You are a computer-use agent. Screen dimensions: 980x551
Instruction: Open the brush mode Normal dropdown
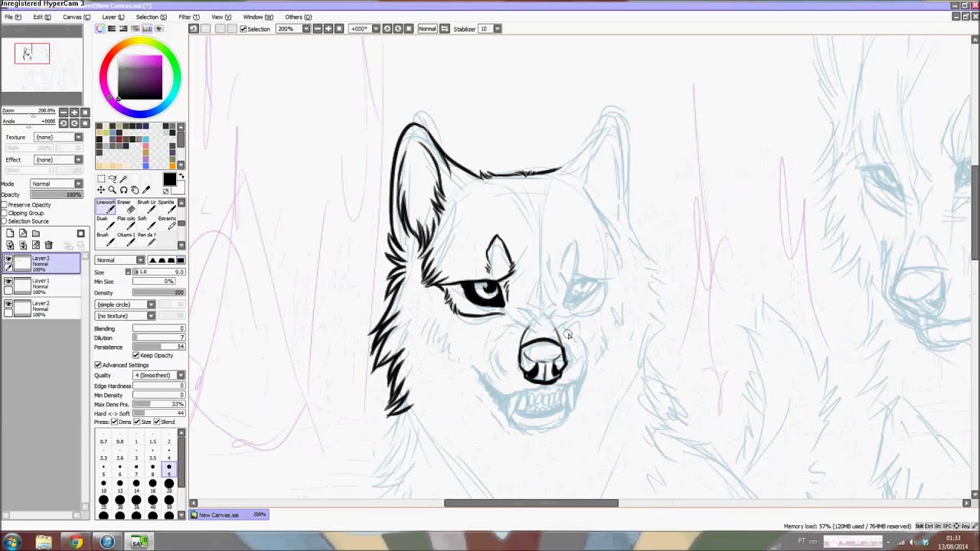coord(120,260)
